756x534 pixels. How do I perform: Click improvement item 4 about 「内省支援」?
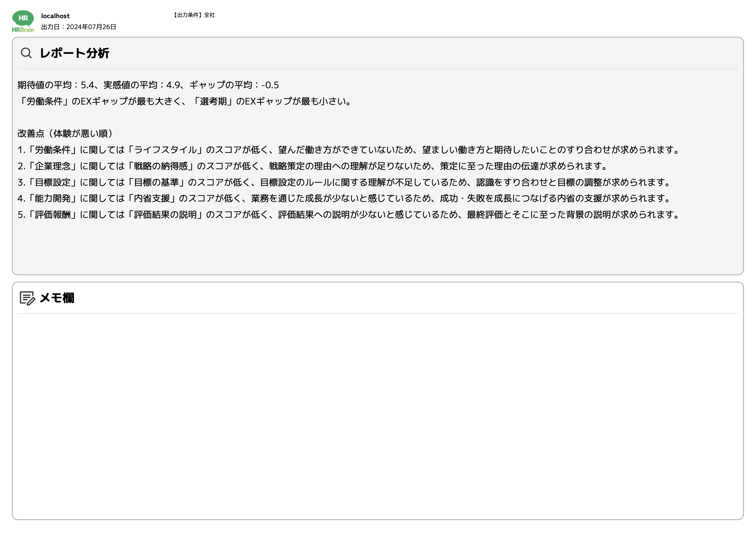pyautogui.click(x=344, y=198)
